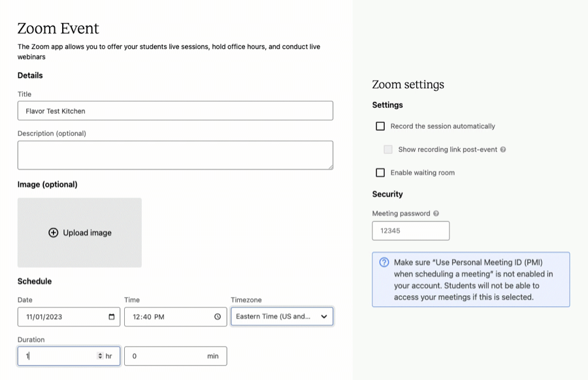Click the Personal Meeting ID notice text
The height and width of the screenshot is (380, 588).
473,279
